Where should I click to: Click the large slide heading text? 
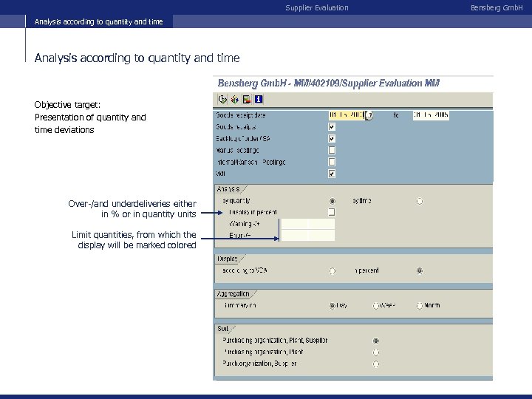tap(137, 58)
